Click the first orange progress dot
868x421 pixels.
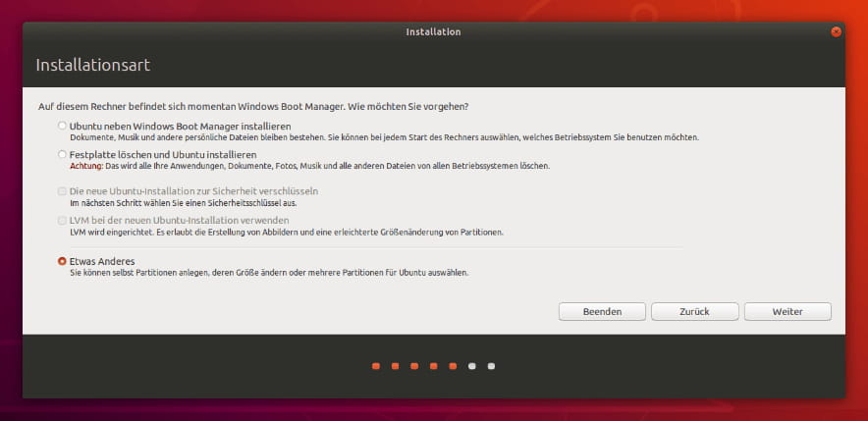click(x=375, y=366)
